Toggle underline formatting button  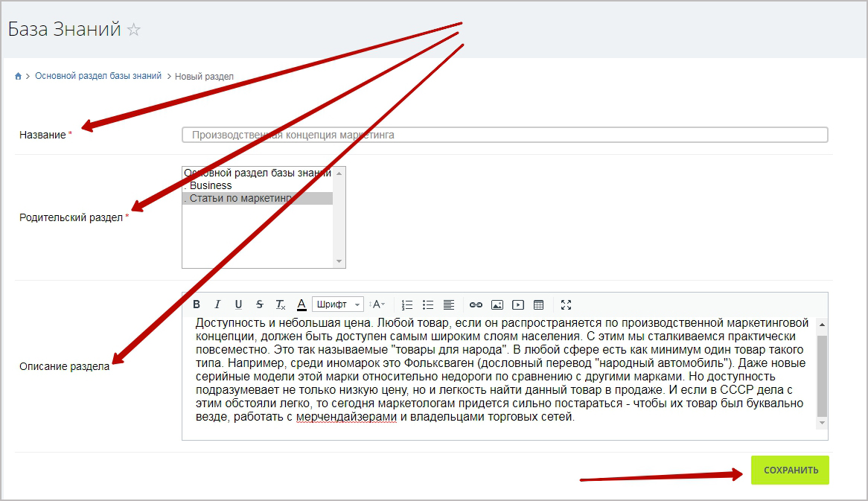tap(238, 304)
